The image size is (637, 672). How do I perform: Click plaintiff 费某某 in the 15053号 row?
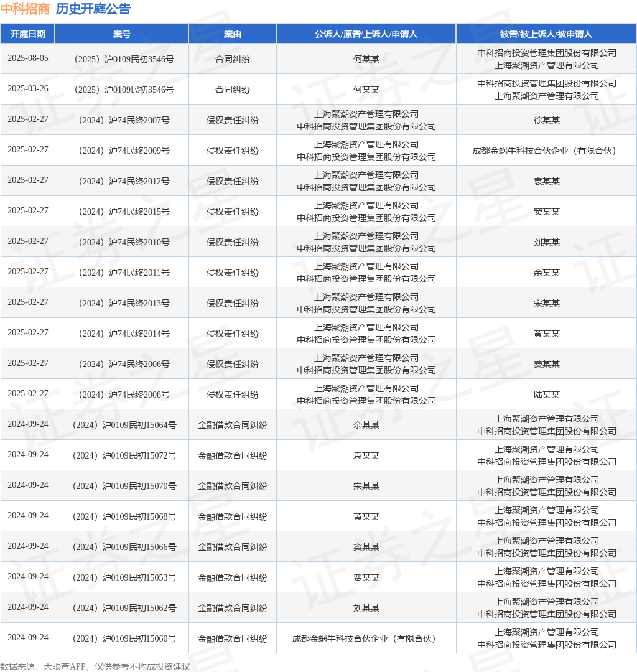click(366, 577)
